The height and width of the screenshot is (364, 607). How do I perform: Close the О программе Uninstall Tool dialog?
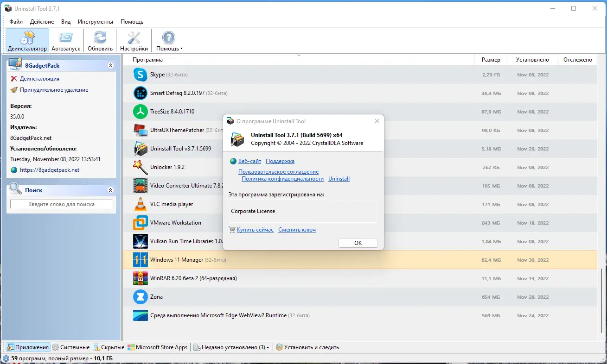(x=377, y=121)
